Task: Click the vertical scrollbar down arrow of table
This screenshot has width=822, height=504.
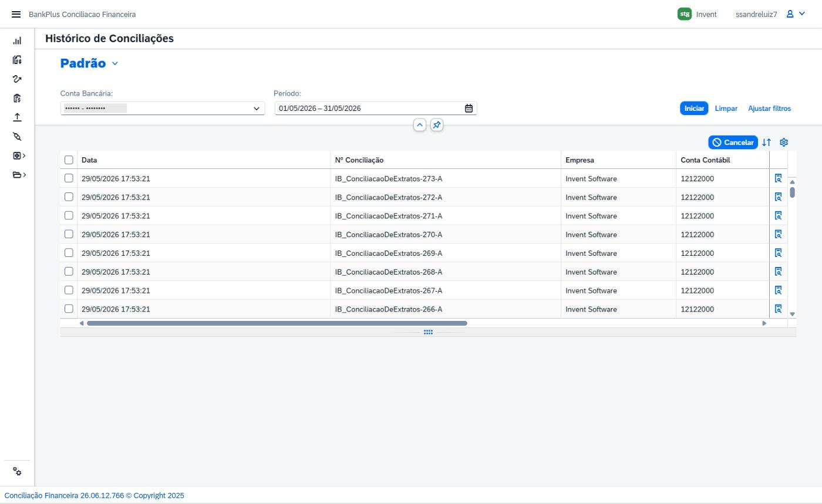Action: click(792, 314)
